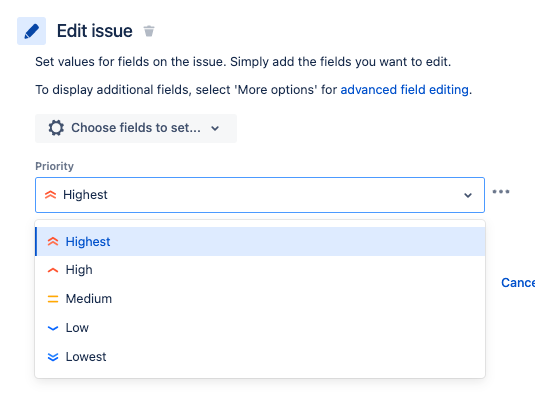
Task: Click the blue single down-arrow Low icon
Action: (x=53, y=328)
